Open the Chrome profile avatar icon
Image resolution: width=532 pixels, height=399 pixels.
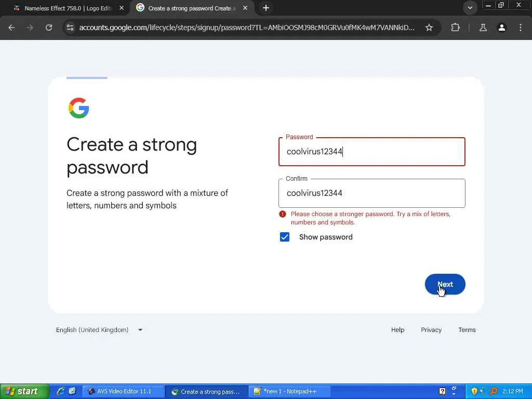[x=502, y=28]
